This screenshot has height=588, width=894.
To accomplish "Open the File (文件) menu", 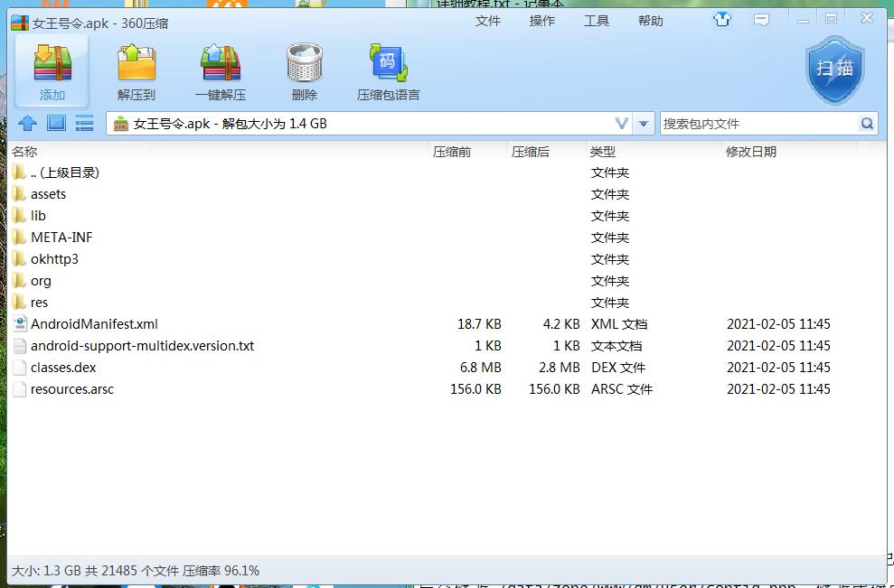I will click(x=488, y=21).
